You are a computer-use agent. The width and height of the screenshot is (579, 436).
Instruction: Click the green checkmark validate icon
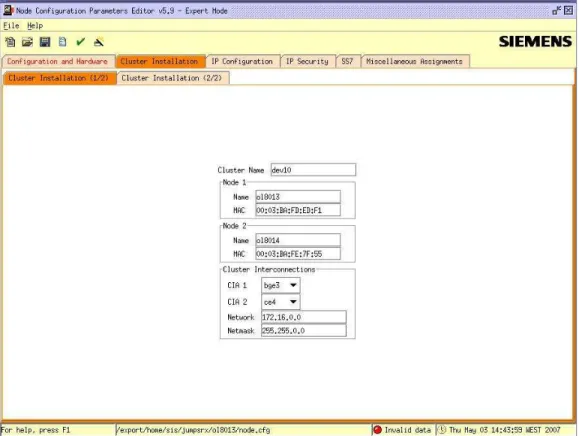(80, 42)
